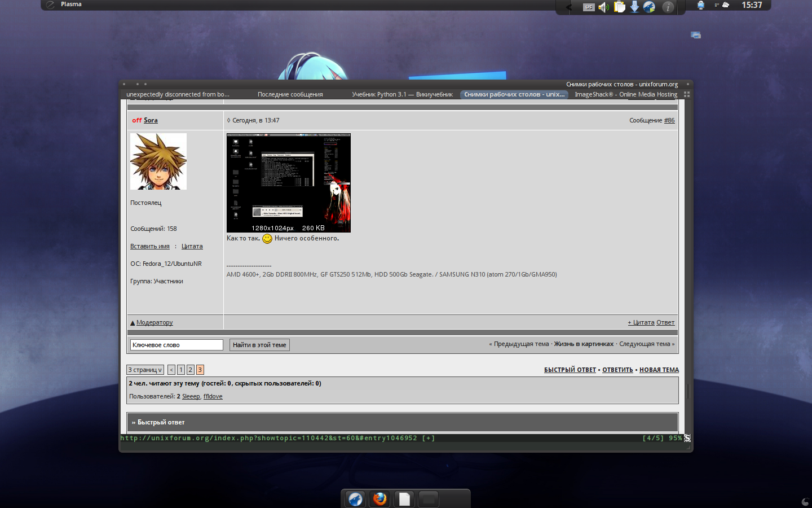Start a 'НОВАЯ ТЕМА'

tap(659, 370)
